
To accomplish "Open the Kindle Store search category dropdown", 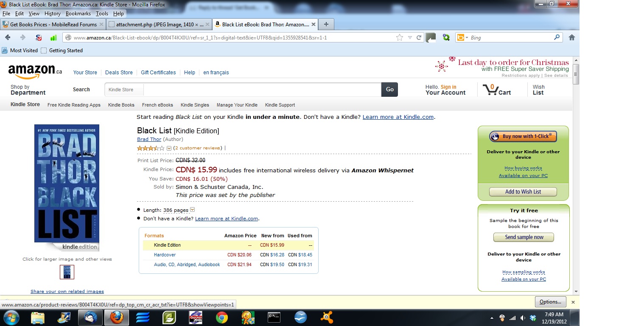I will coord(124,90).
